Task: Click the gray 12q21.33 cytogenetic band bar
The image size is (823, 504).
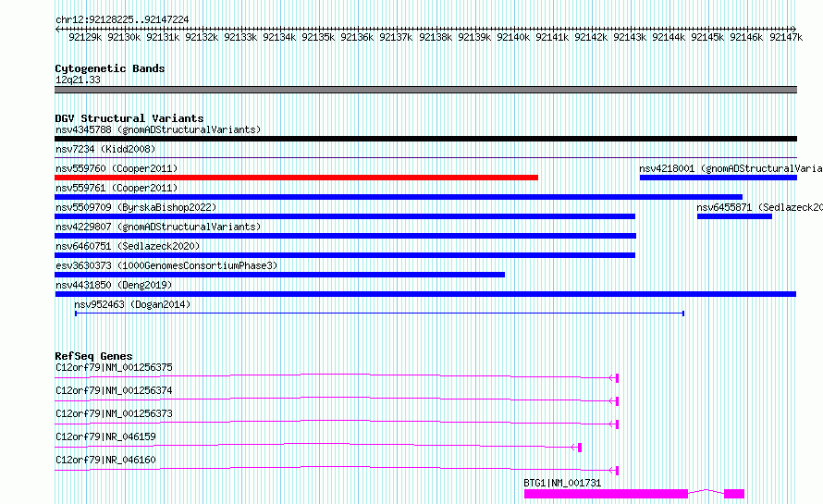Action: (x=425, y=90)
